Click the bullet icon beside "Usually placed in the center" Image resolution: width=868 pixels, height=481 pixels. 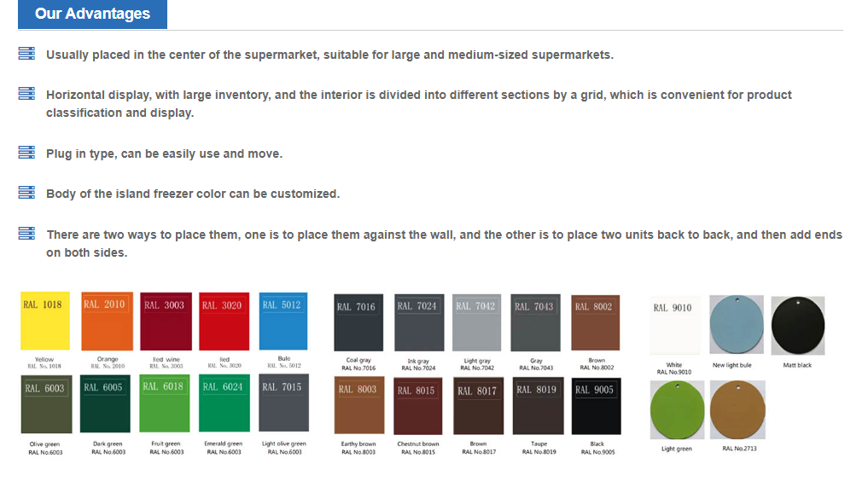(x=26, y=54)
